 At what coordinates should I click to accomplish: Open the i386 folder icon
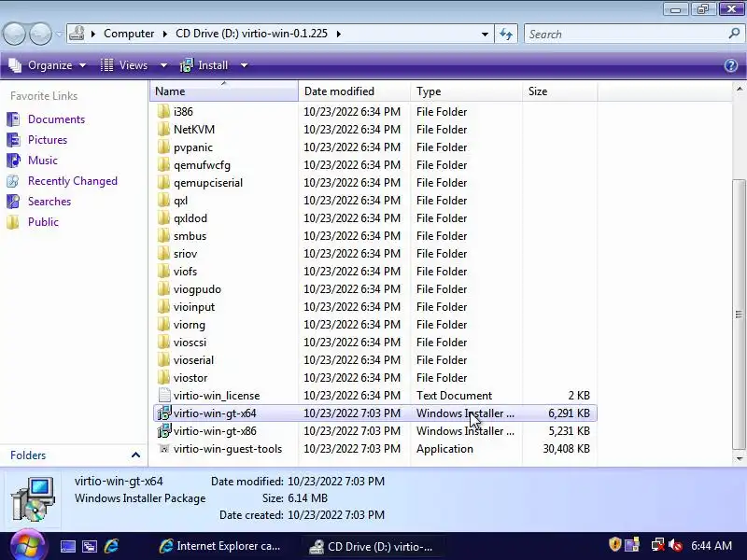click(x=163, y=111)
